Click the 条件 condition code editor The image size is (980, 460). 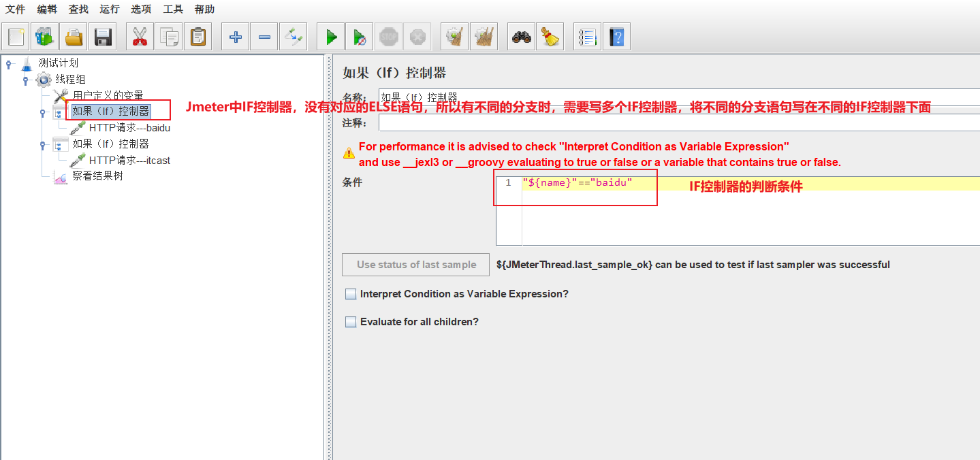coord(738,210)
